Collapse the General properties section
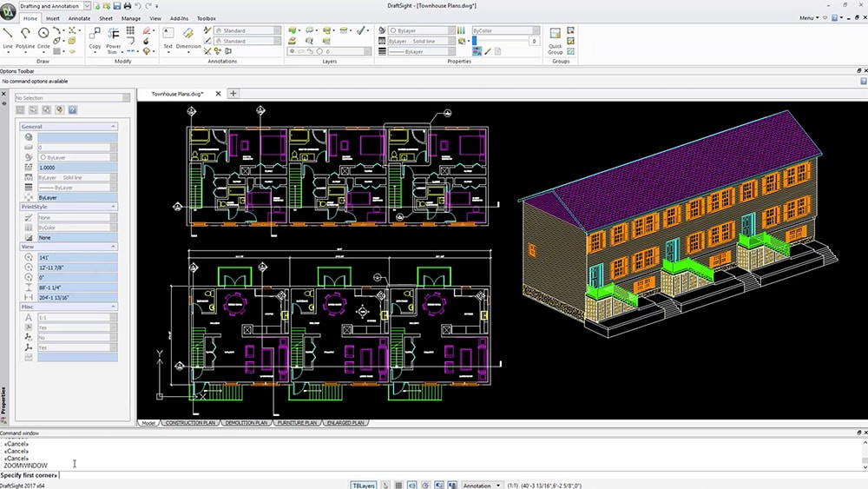This screenshot has width=868, height=489. pyautogui.click(x=113, y=126)
